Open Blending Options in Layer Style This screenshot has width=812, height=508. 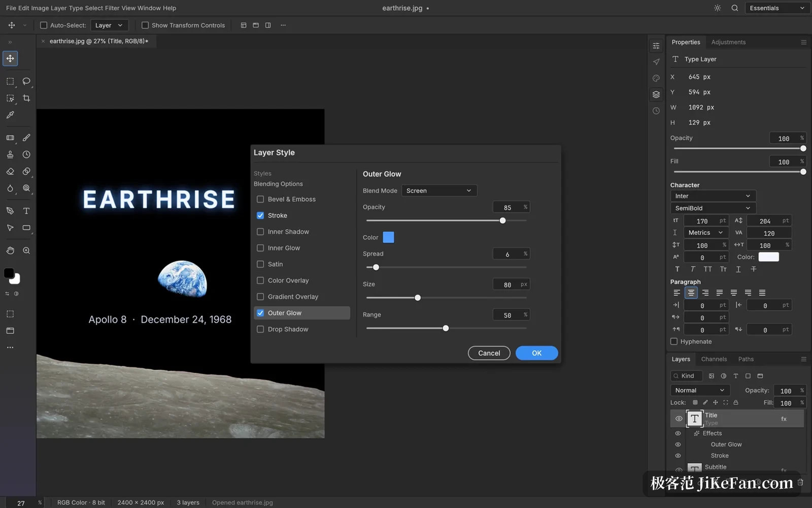point(278,184)
